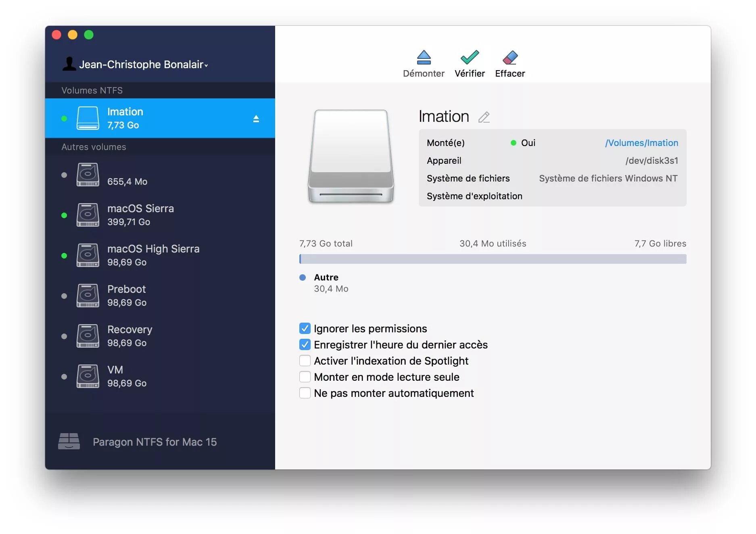756x534 pixels.
Task: Click the Vérifier label
Action: coord(470,73)
